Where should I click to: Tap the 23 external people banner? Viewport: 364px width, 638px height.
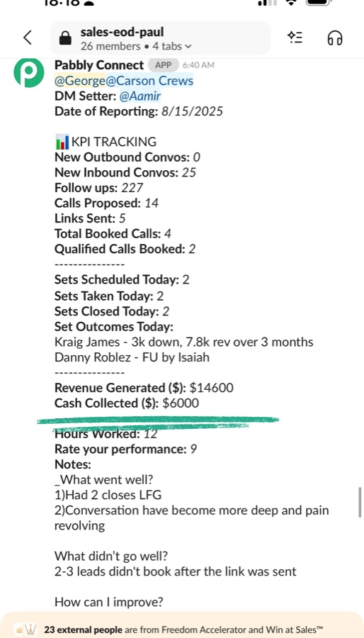coord(182,629)
